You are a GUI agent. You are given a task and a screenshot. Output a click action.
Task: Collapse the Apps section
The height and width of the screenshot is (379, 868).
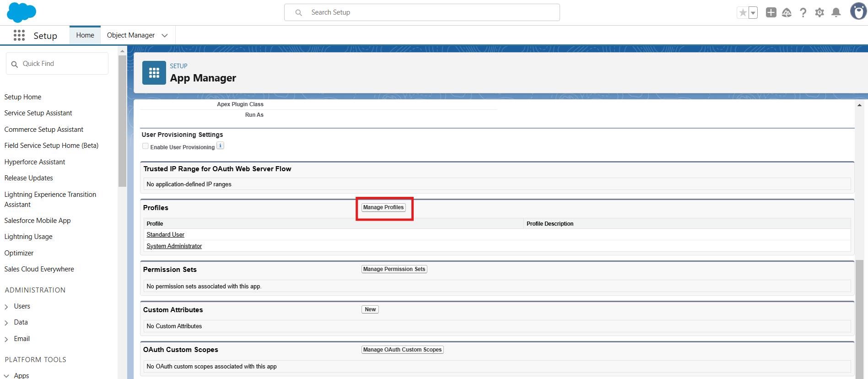tap(6, 376)
